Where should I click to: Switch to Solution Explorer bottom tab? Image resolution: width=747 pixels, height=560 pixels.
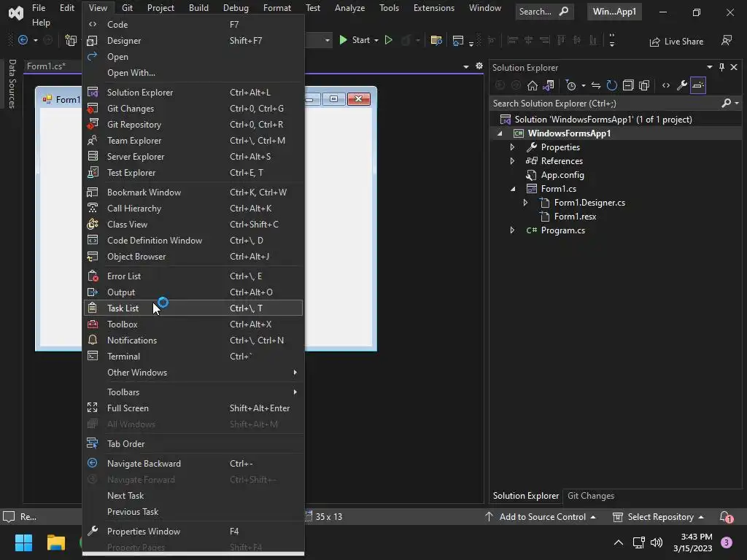point(525,496)
